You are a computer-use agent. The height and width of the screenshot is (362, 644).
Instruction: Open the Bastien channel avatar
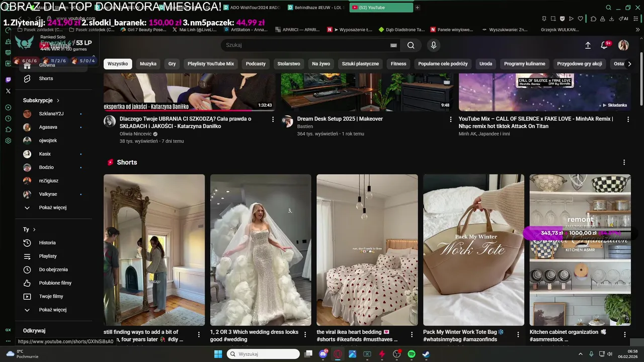click(287, 121)
